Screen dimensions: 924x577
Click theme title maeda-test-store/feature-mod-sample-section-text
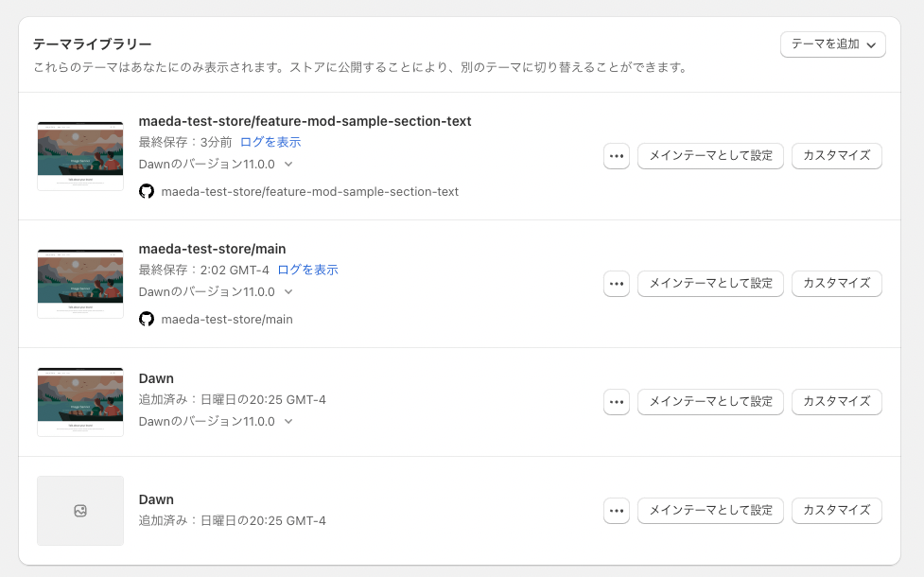tap(305, 121)
